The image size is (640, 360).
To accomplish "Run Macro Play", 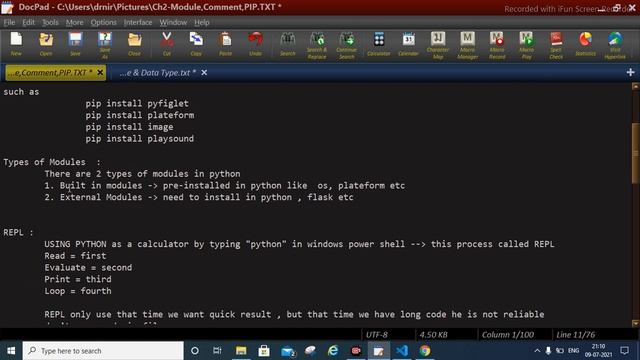I will [527, 45].
